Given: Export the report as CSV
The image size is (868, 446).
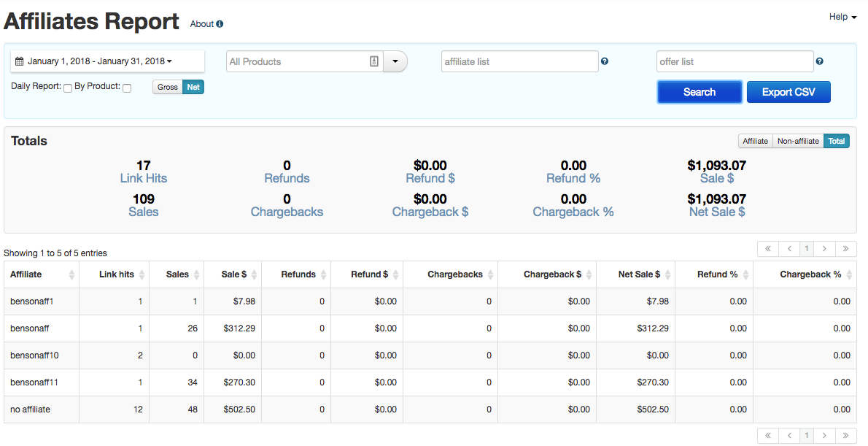Looking at the screenshot, I should [788, 91].
